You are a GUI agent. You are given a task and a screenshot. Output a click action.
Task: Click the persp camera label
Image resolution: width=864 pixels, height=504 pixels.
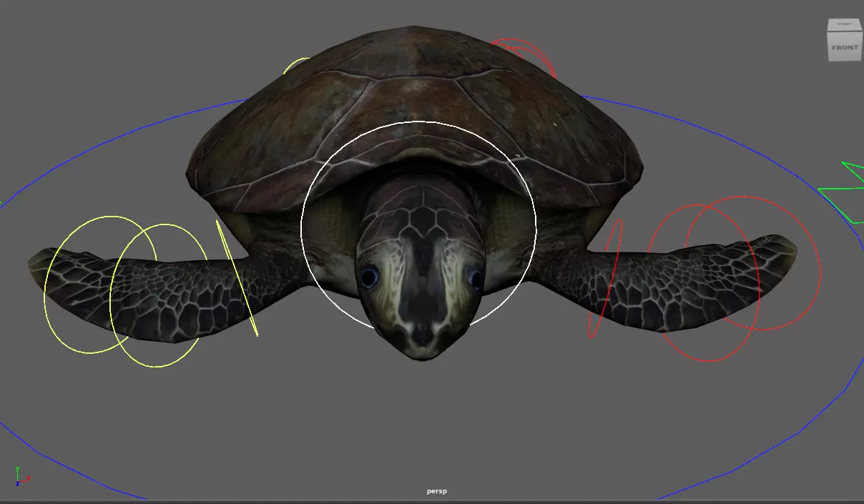(437, 492)
